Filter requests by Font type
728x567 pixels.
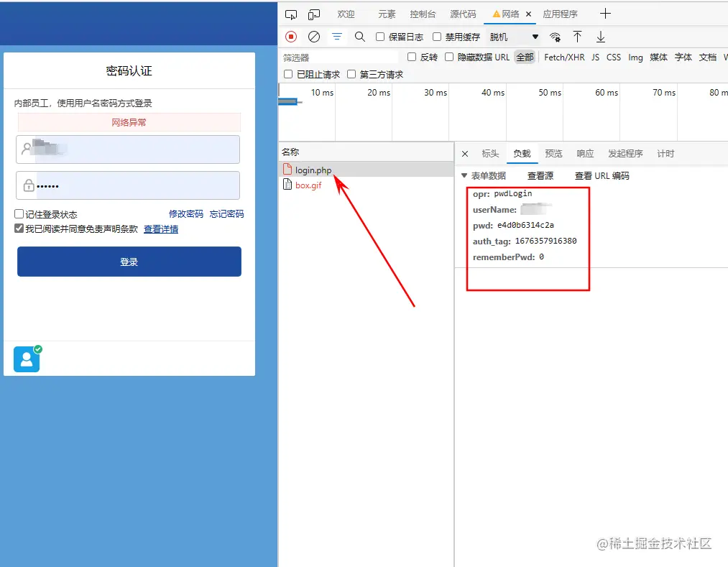click(683, 57)
